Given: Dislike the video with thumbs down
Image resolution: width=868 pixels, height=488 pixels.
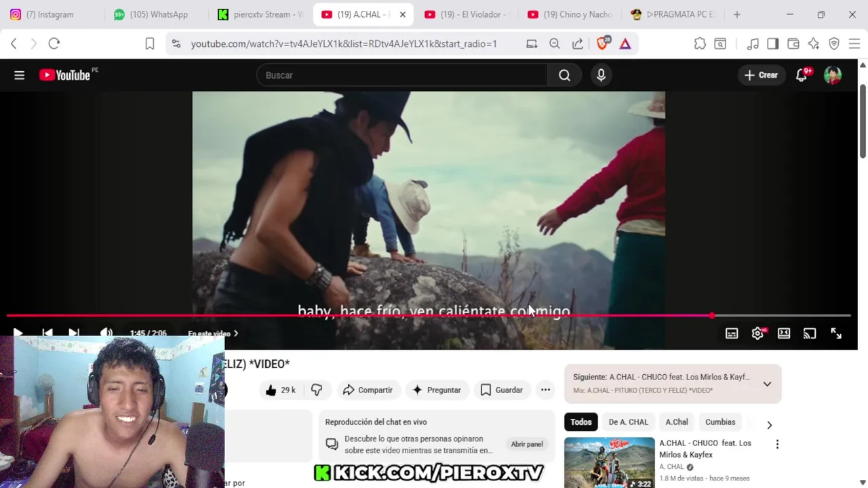Looking at the screenshot, I should [x=317, y=390].
